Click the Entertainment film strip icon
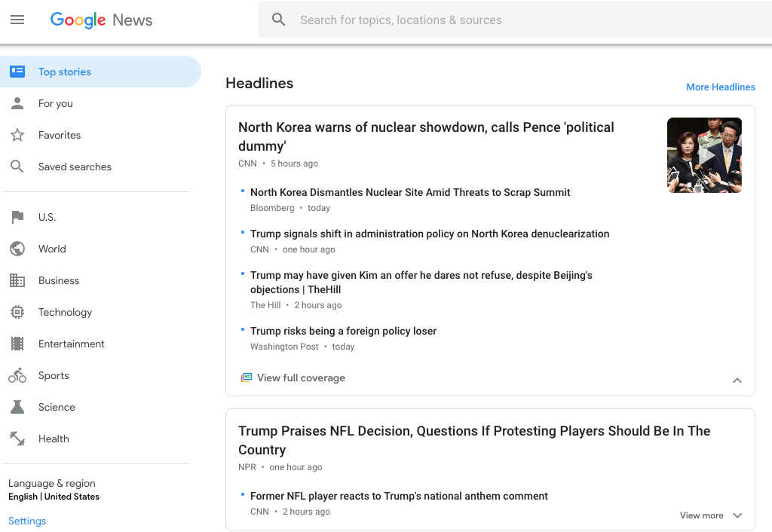Viewport: 772px width, 532px height. click(x=17, y=344)
